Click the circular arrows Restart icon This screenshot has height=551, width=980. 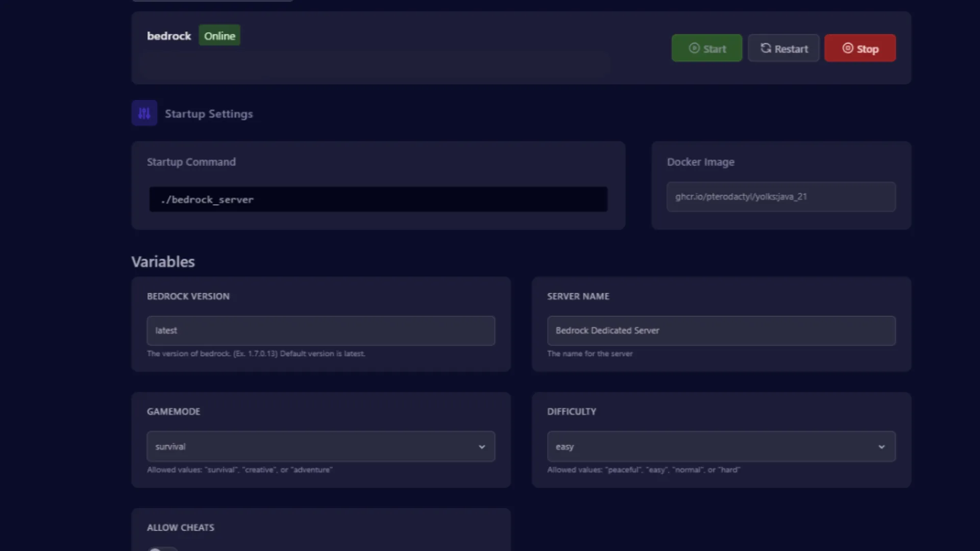tap(766, 48)
